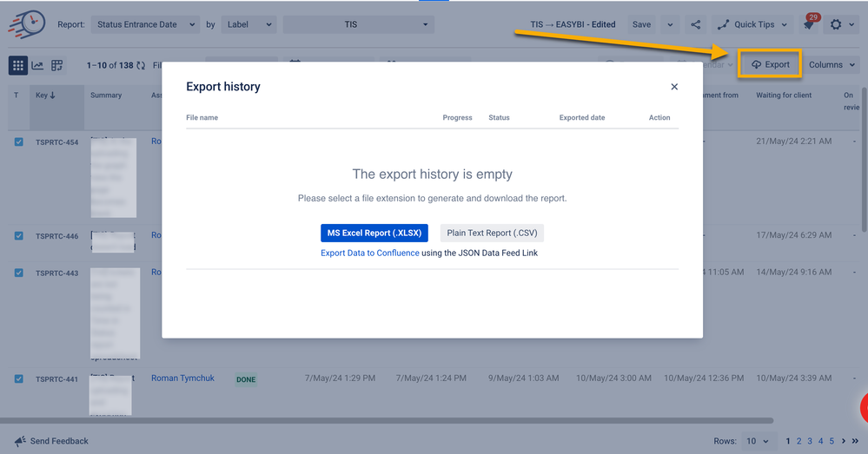
Task: Click the vertical scrollbar on right edge
Action: (x=865, y=158)
